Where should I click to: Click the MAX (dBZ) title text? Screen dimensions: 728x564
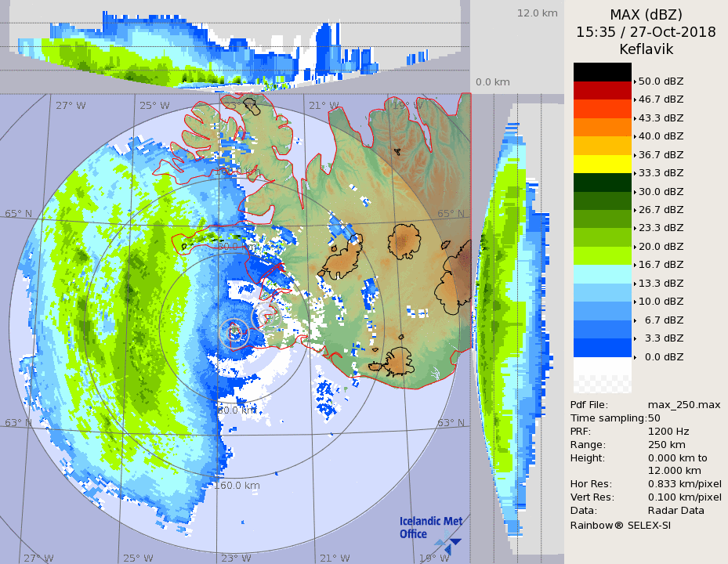pyautogui.click(x=646, y=14)
